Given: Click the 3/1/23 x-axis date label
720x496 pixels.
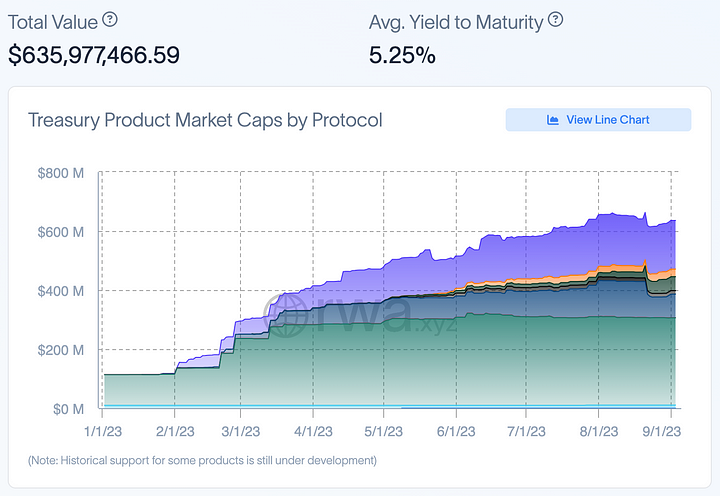Looking at the screenshot, I should [x=243, y=429].
